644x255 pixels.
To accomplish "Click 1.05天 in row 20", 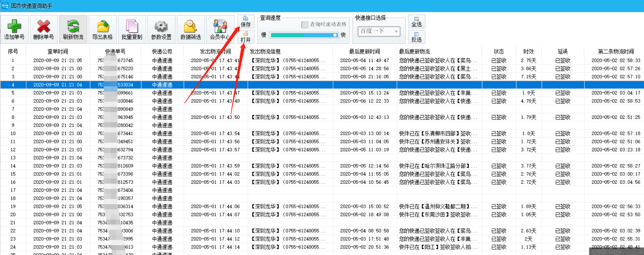I will click(x=528, y=215).
